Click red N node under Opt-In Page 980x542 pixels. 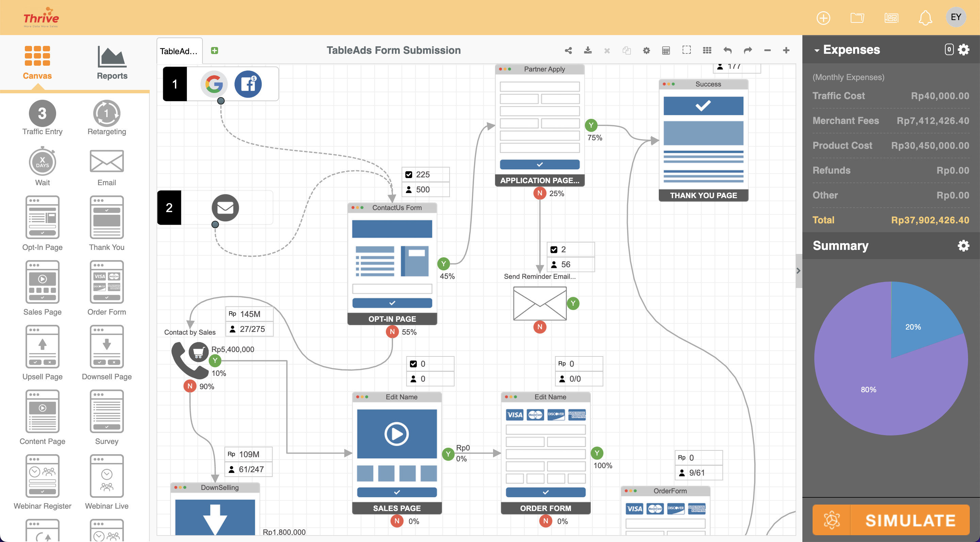pyautogui.click(x=392, y=332)
